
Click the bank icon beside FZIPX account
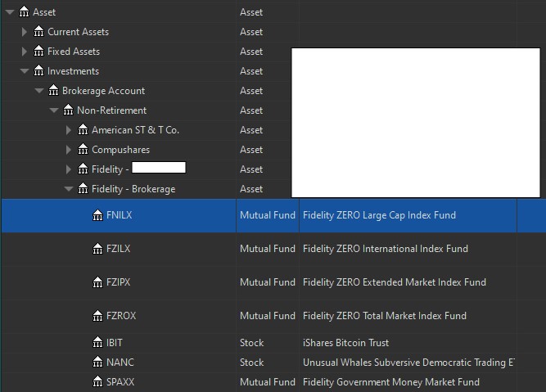[x=97, y=282]
